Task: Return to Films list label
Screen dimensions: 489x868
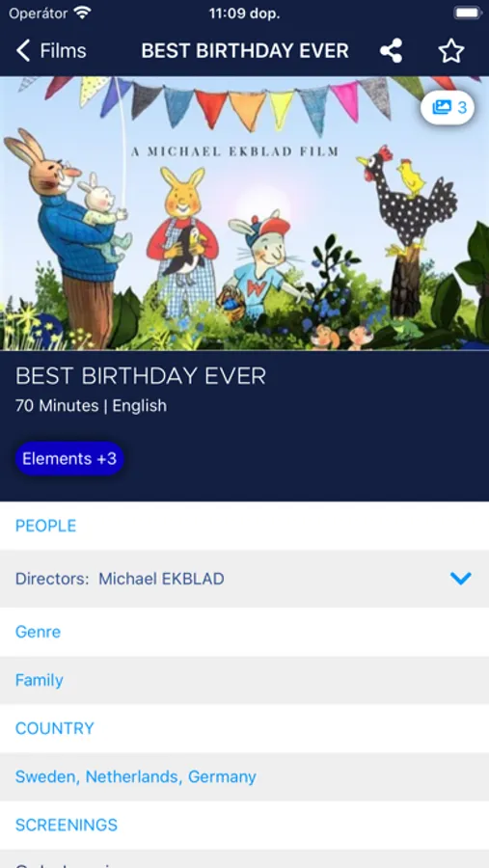Action: pos(63,51)
